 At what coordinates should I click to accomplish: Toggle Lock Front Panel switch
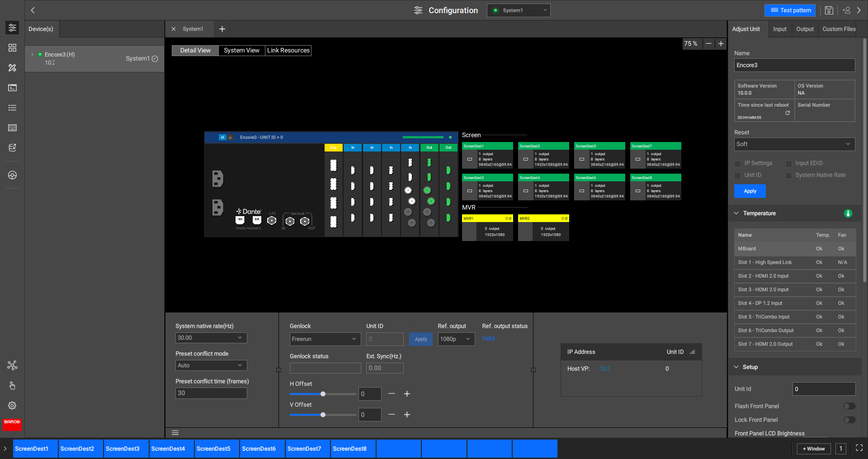[x=849, y=420]
